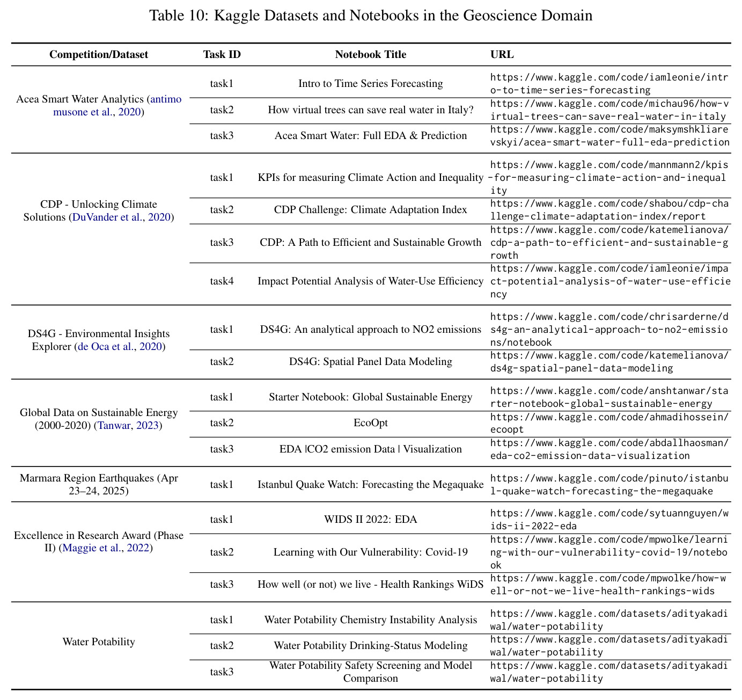Click the iamleonie water-use efficiency URL
742x700 pixels.
pyautogui.click(x=609, y=281)
